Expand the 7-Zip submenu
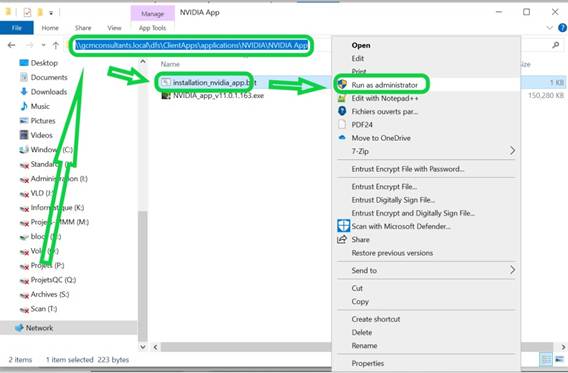This screenshot has width=568, height=373. [426, 151]
